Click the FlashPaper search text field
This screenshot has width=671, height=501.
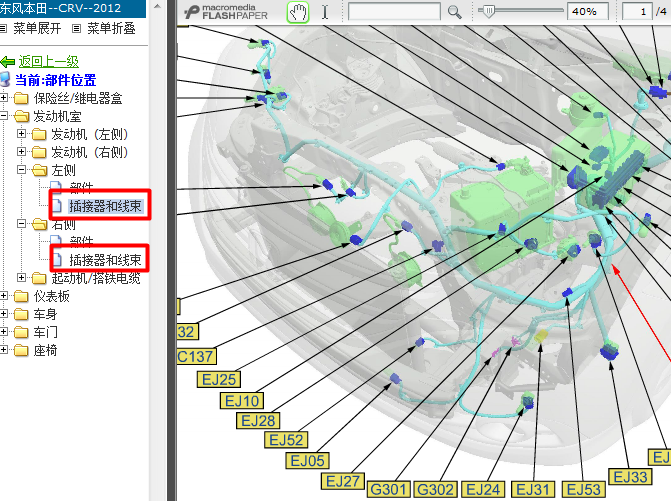coord(394,12)
